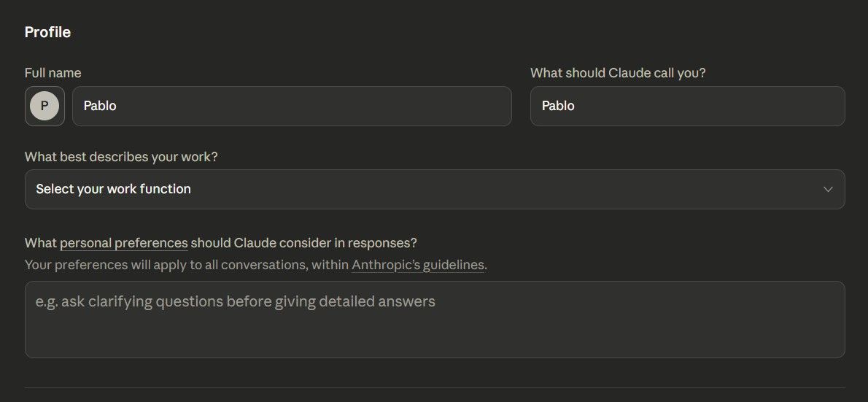Screen dimensions: 868x402
Task: Click the "e.g. ask clarifying questions" placeholder text
Action: (x=235, y=301)
